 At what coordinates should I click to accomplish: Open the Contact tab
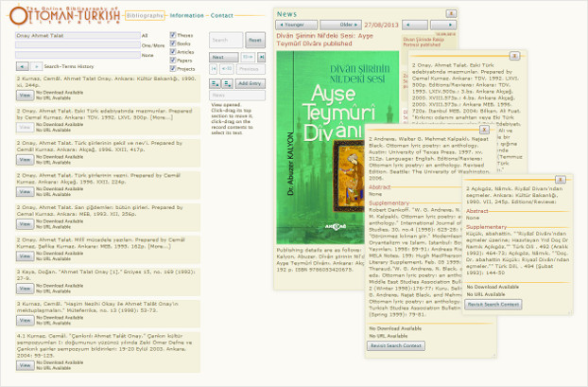click(x=221, y=15)
